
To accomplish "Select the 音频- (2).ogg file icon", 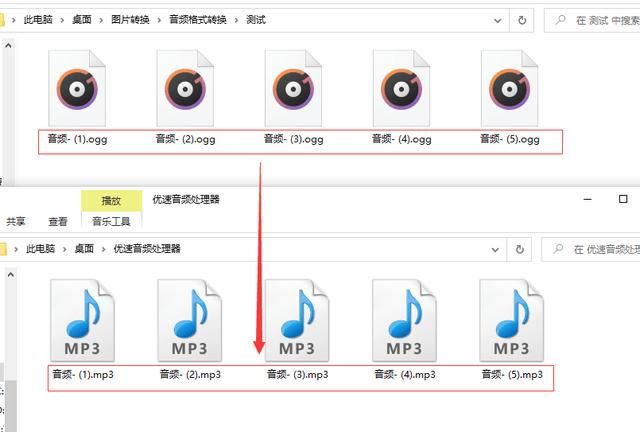I will point(185,88).
